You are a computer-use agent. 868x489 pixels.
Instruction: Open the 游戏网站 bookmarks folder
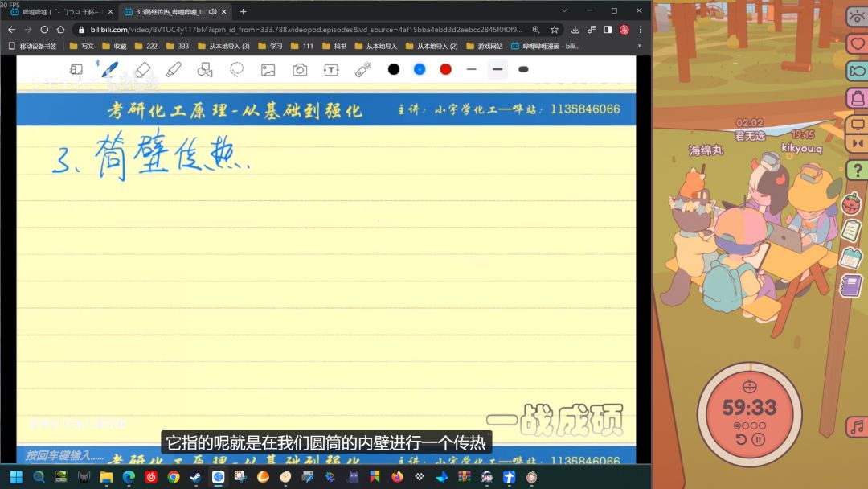pos(485,46)
